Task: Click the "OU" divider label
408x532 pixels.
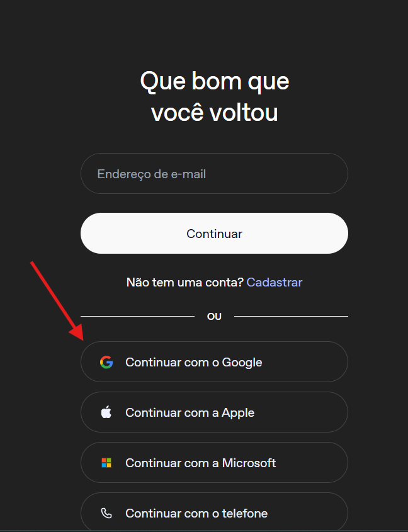Action: click(214, 316)
